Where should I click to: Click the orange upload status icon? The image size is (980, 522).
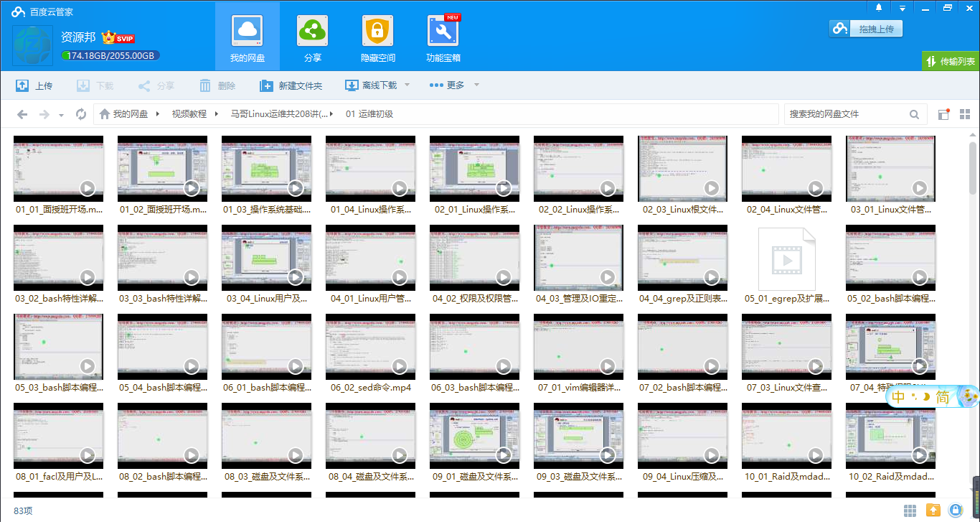pyautogui.click(x=933, y=511)
